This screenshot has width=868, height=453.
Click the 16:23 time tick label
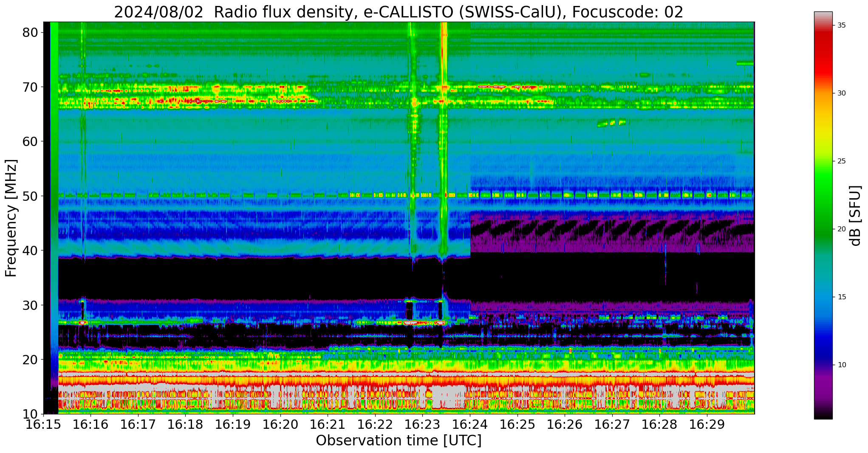click(422, 424)
